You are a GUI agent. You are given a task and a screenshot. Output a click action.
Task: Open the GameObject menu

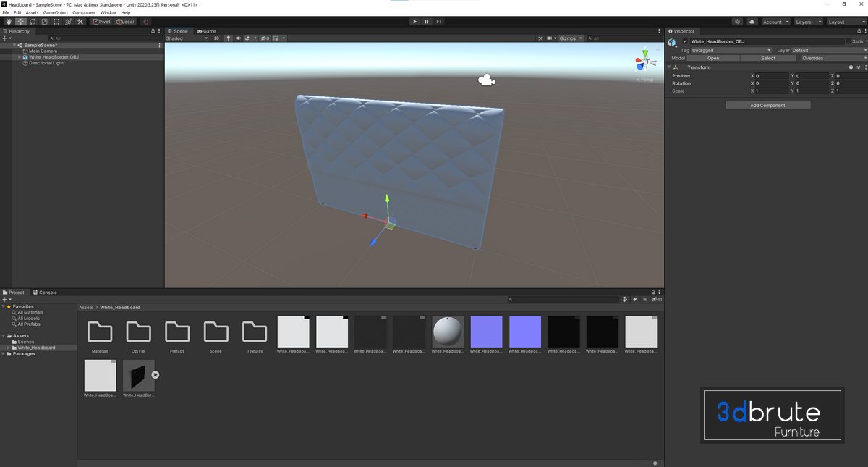click(55, 12)
